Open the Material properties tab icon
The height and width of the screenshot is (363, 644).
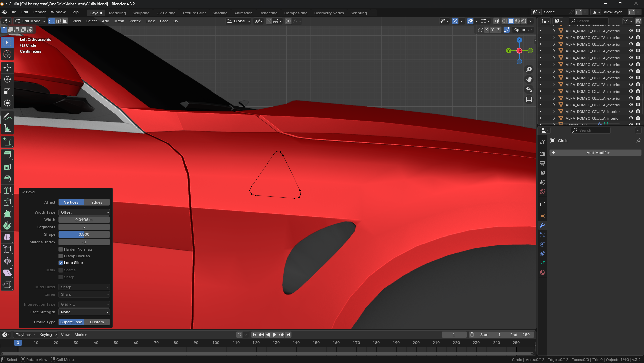coord(542,273)
